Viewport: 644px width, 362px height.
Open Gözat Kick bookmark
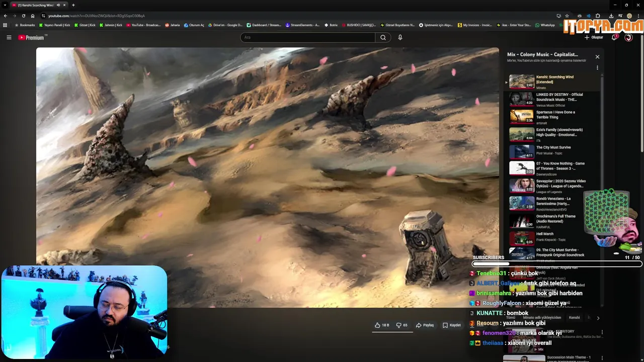tap(85, 25)
